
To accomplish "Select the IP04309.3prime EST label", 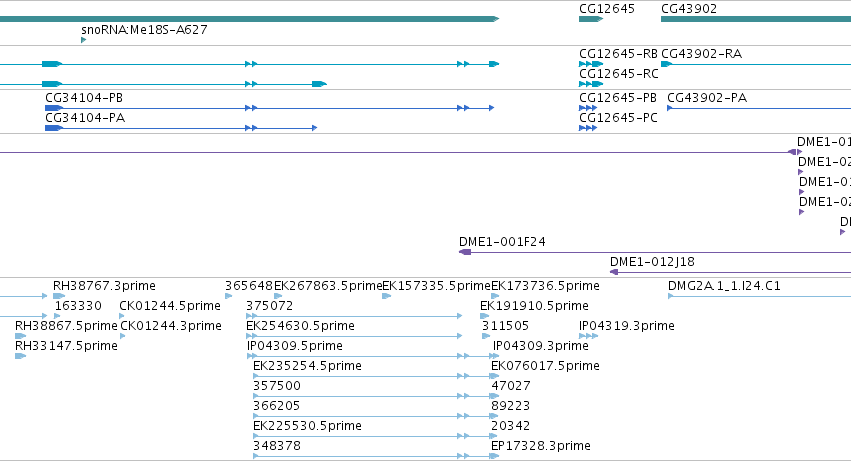I will pyautogui.click(x=541, y=346).
